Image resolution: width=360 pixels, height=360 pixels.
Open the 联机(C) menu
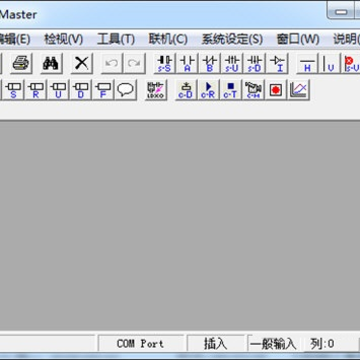click(x=168, y=39)
